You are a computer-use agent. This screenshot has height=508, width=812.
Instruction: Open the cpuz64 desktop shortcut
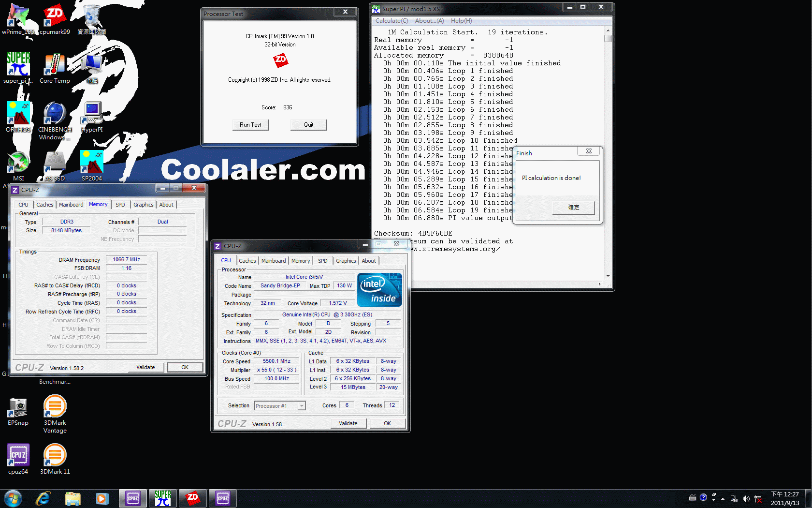click(18, 459)
